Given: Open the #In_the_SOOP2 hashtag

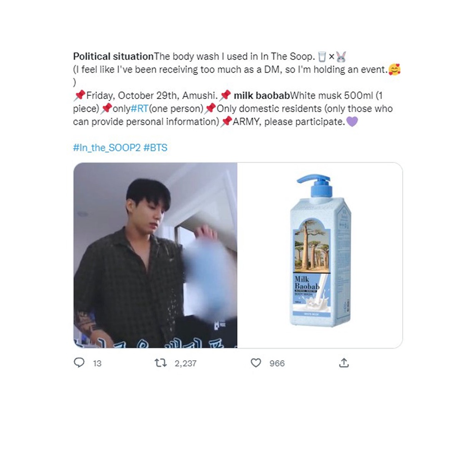Looking at the screenshot, I should (x=106, y=148).
